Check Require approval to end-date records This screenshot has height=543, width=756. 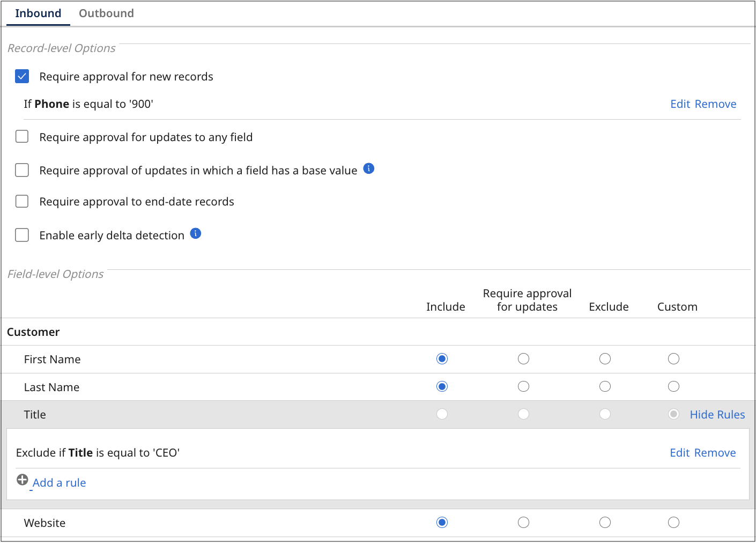[x=22, y=201]
